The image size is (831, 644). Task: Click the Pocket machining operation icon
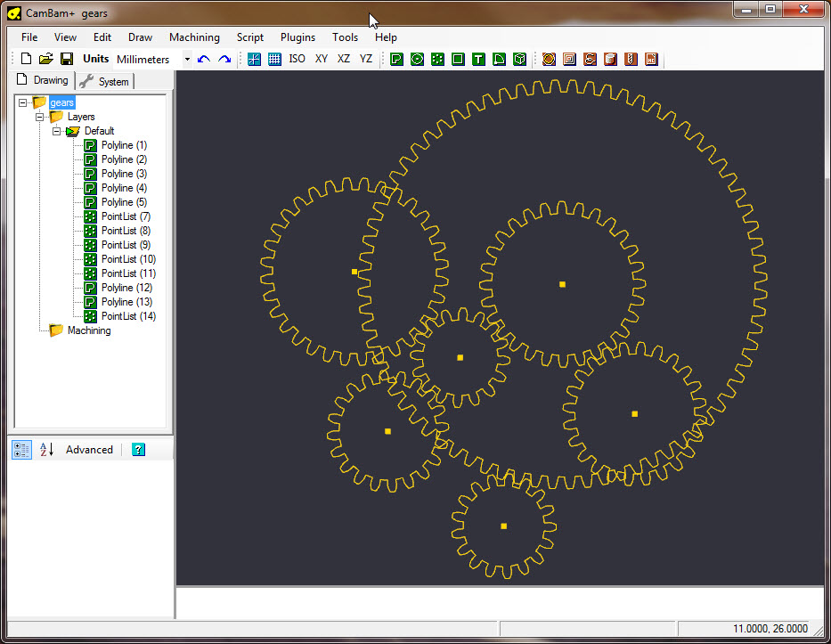pyautogui.click(x=569, y=59)
